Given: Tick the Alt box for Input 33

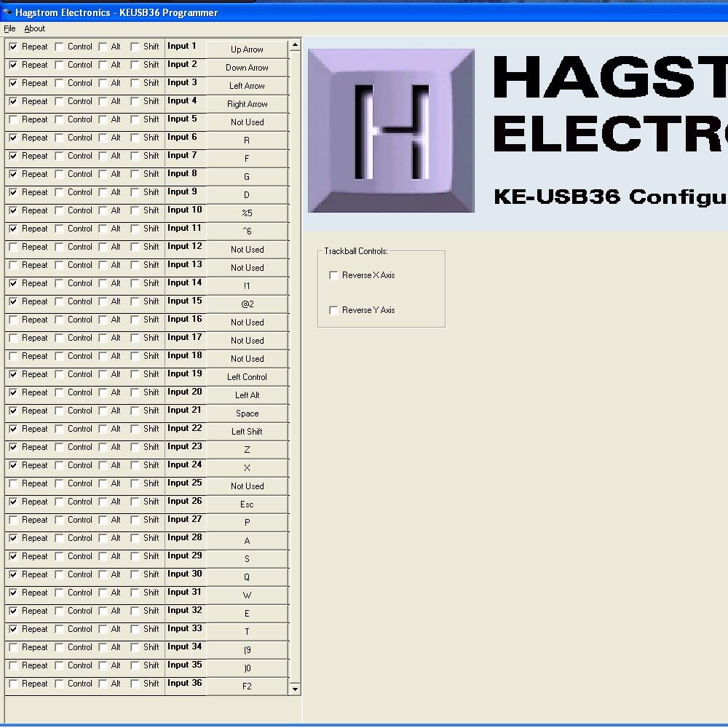Looking at the screenshot, I should tap(103, 629).
